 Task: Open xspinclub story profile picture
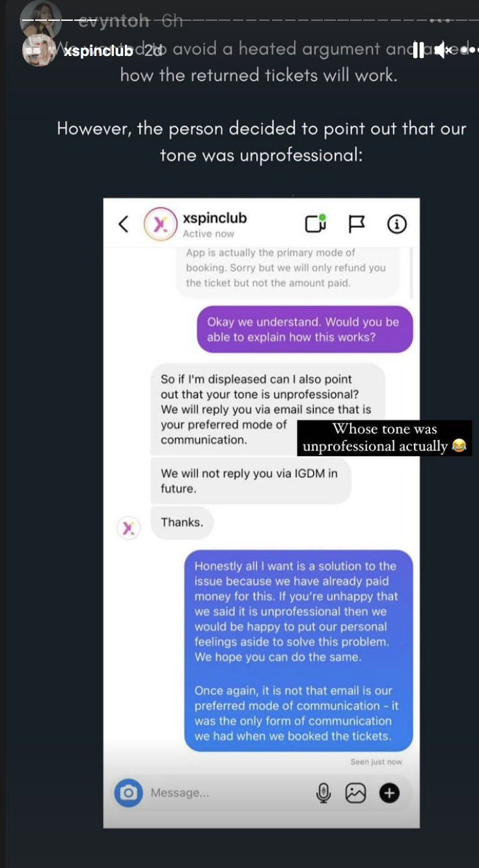[x=38, y=50]
